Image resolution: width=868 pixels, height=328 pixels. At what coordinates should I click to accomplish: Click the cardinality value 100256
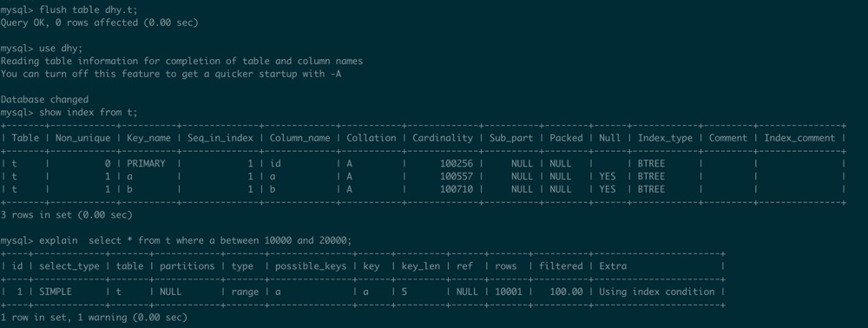click(457, 164)
